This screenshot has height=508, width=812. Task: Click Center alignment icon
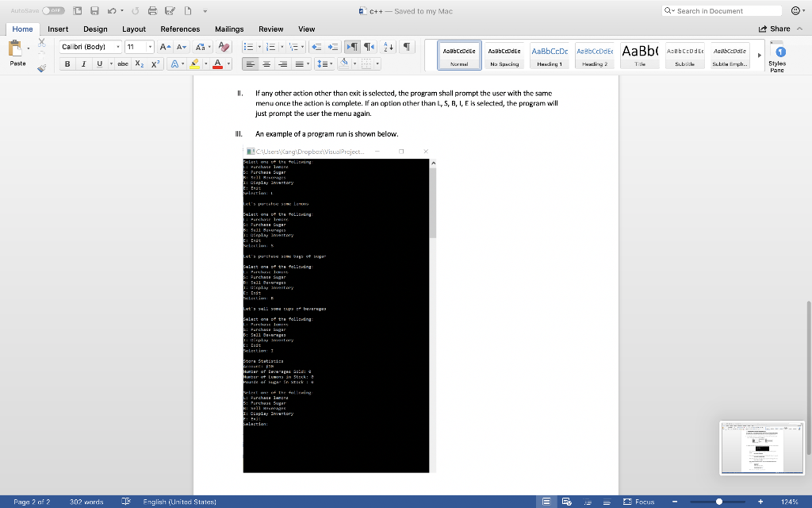pos(266,63)
